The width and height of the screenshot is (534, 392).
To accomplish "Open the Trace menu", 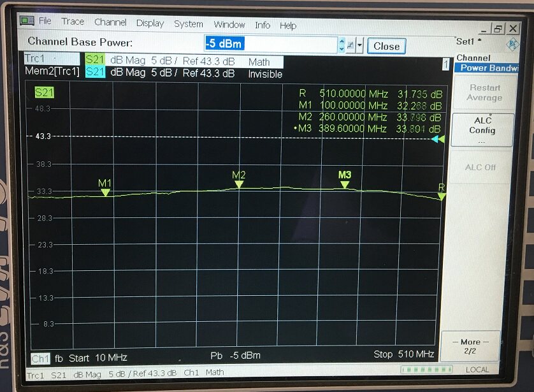I will click(73, 22).
